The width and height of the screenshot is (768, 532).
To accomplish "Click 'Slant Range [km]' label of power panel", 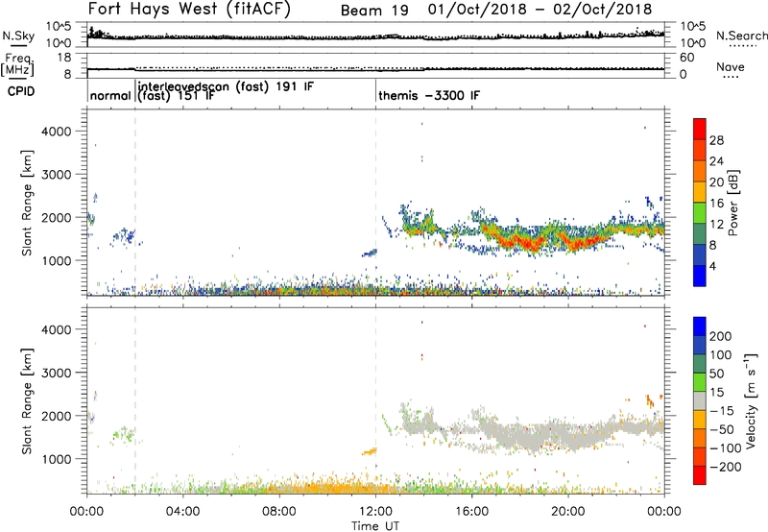I will 27,203.
